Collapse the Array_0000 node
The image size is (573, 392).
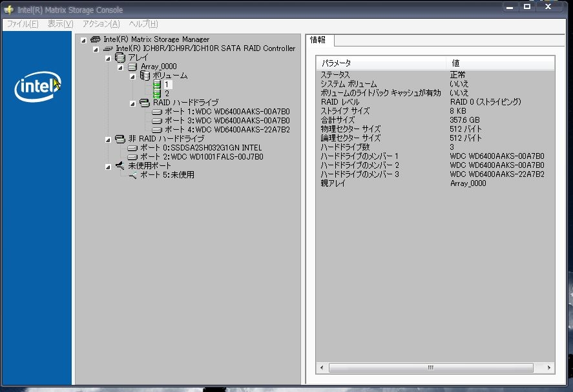point(121,68)
